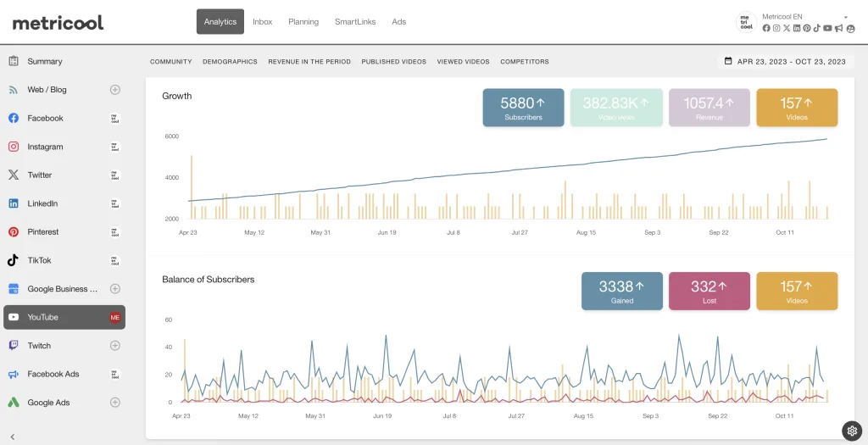This screenshot has height=445, width=868.
Task: Open the date range picker
Action: coord(786,62)
